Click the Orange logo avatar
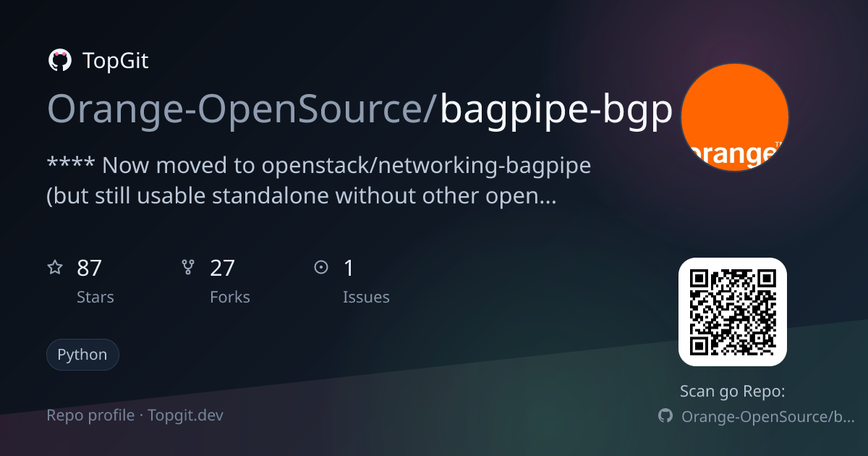 (x=735, y=117)
